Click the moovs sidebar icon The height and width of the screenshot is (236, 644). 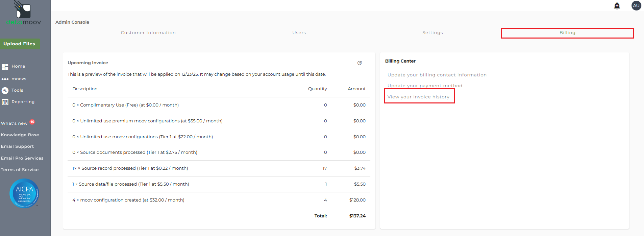tap(5, 79)
